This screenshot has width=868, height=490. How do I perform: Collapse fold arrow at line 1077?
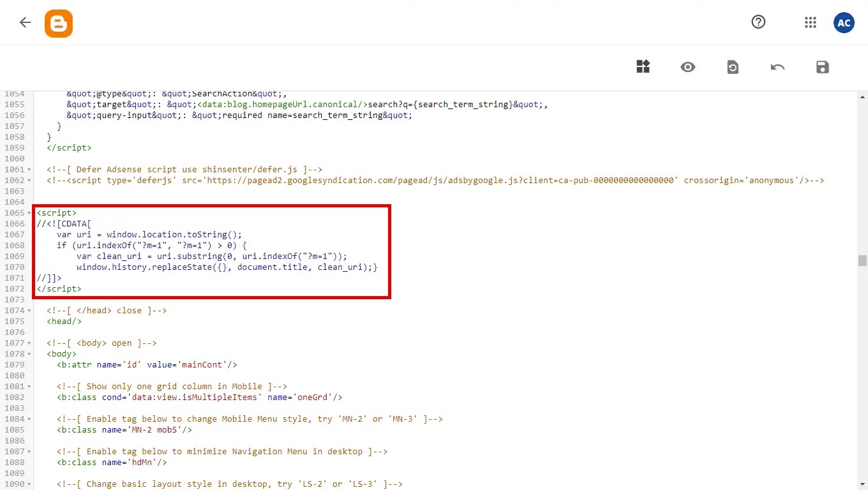coord(29,343)
